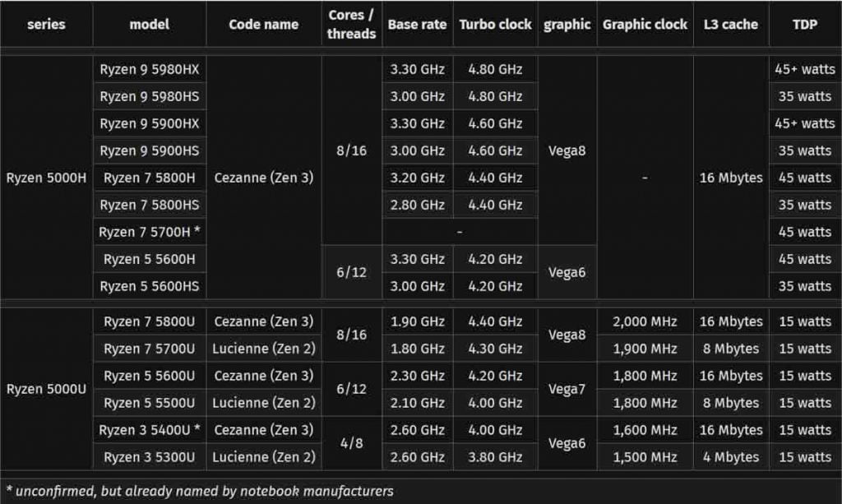Click the "L3 cache" column header

point(731,25)
